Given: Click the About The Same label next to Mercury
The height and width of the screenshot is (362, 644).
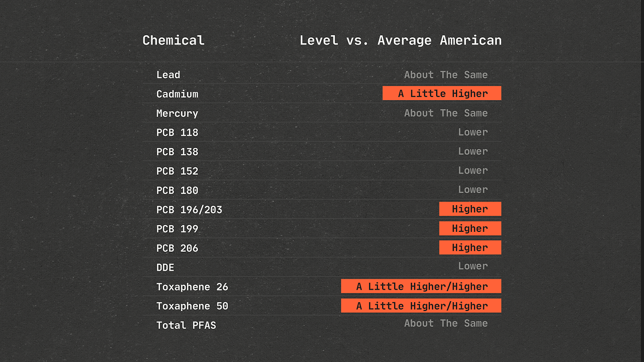Looking at the screenshot, I should [446, 113].
